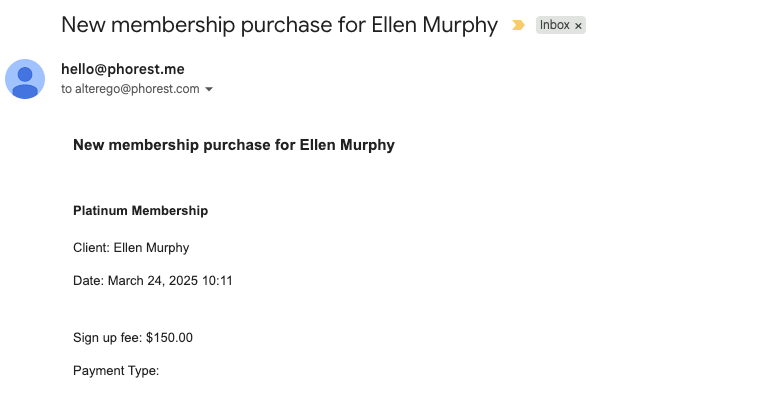
Task: Click the word 'Client:' in the body
Action: click(x=91, y=247)
